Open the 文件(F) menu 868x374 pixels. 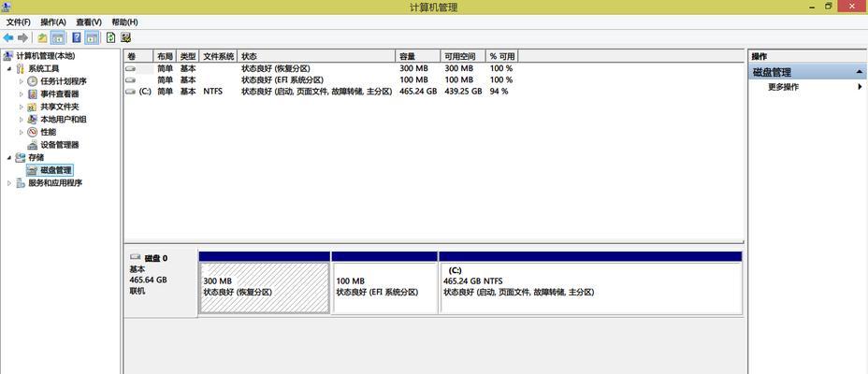[x=19, y=22]
